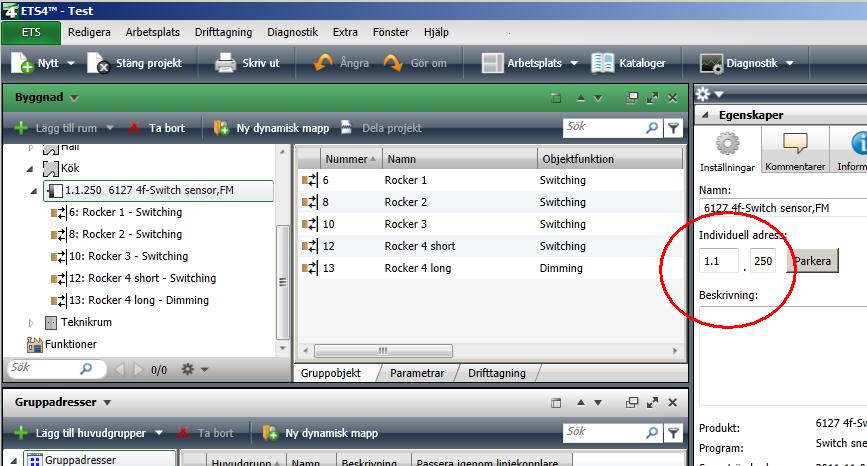Click the horizontal scrollbar under the object list
This screenshot has width=867, height=466.
coord(381,350)
